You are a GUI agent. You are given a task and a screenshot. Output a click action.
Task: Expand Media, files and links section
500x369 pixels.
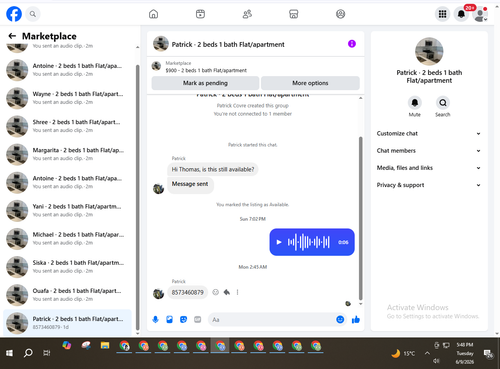coord(429,168)
